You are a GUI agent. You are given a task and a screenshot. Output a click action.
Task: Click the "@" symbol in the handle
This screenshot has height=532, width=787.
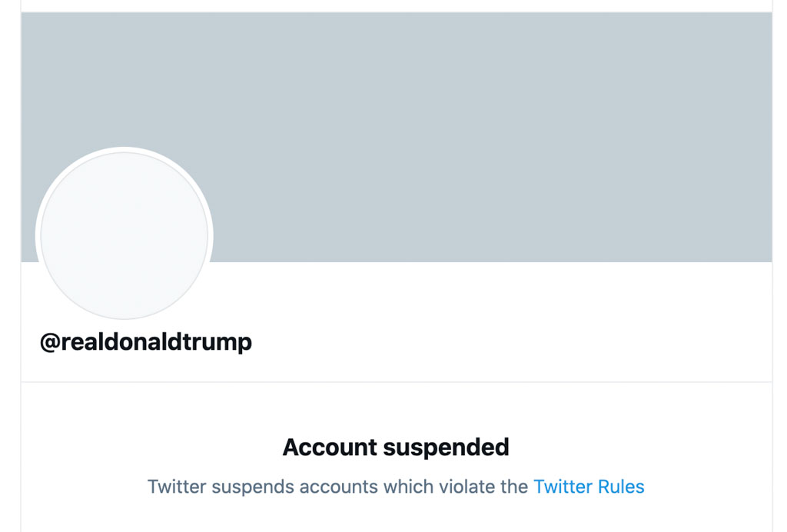click(50, 342)
